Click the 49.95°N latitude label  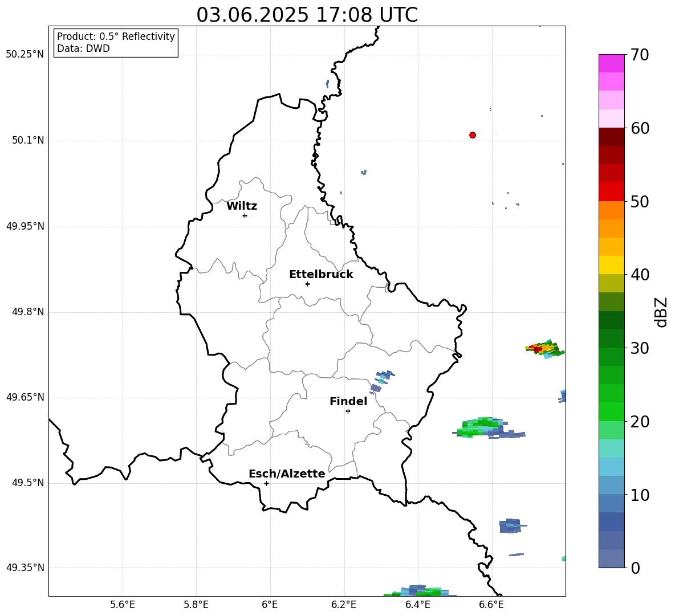pyautogui.click(x=25, y=226)
